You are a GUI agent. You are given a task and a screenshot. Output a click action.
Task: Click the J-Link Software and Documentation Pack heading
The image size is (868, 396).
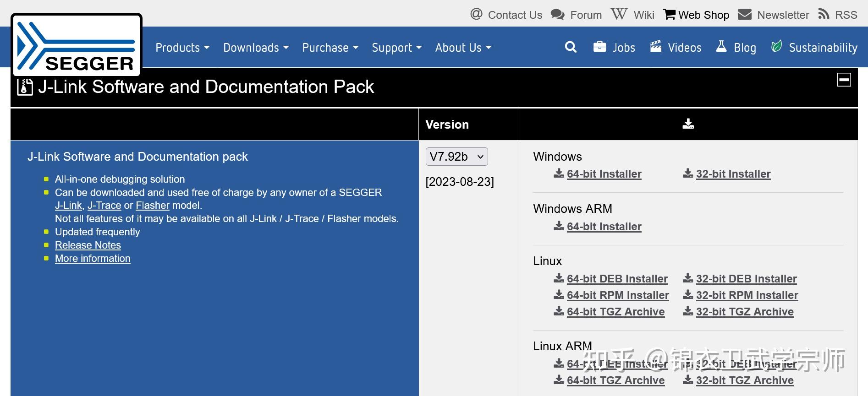[206, 87]
